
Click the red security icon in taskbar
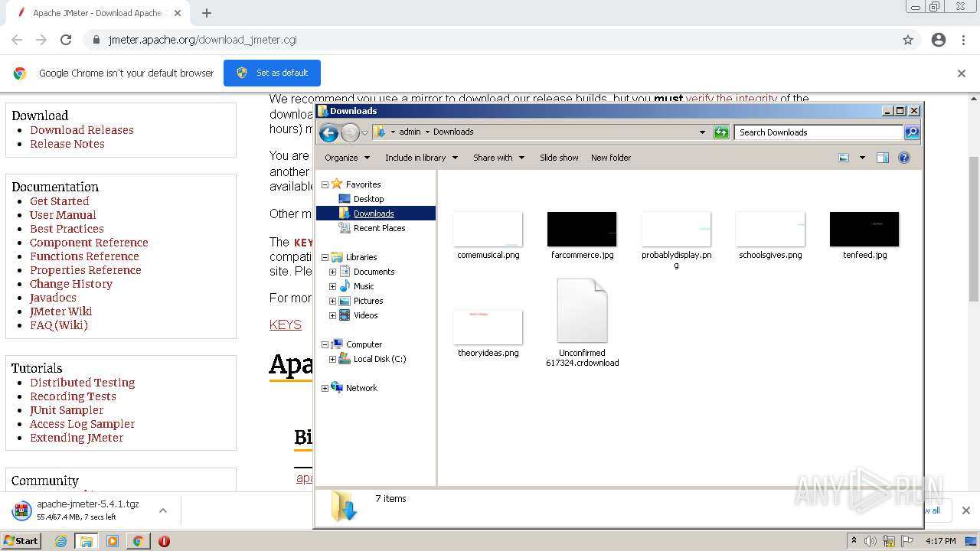(164, 541)
